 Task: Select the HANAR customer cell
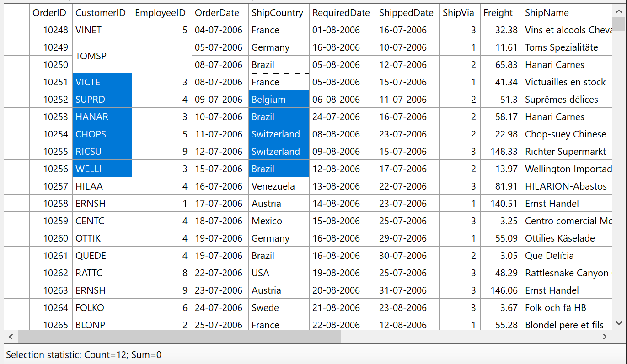tap(102, 117)
